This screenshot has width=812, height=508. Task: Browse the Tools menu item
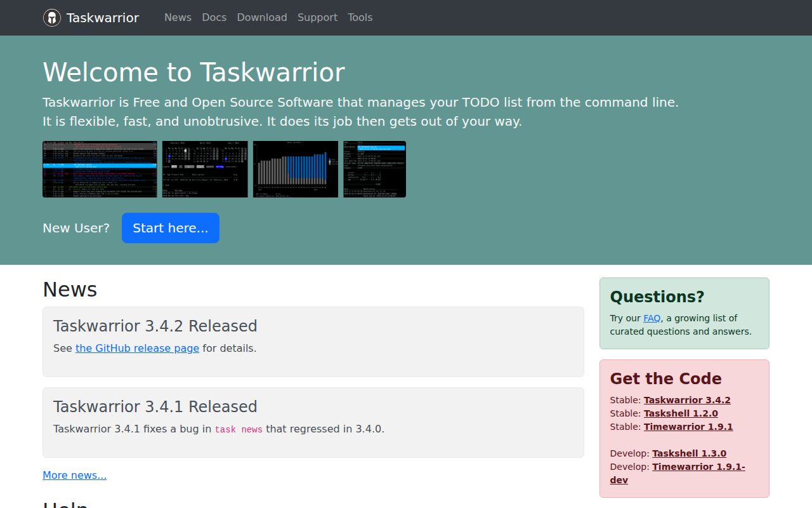coord(360,17)
